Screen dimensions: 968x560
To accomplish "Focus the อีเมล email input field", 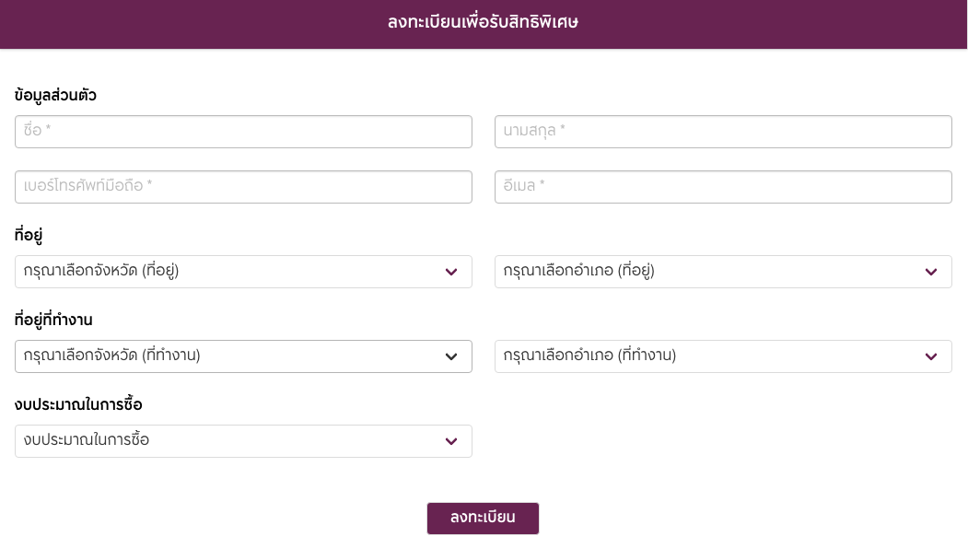I will [x=723, y=186].
